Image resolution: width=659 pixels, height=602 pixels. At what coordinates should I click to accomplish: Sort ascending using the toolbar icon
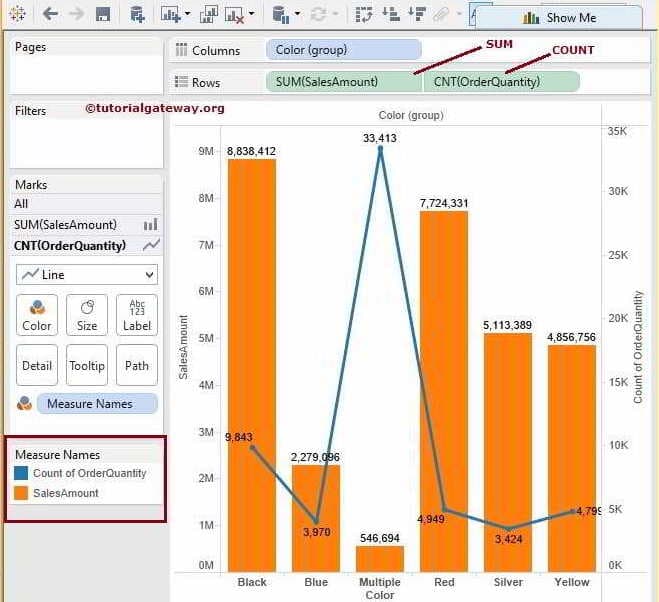391,14
